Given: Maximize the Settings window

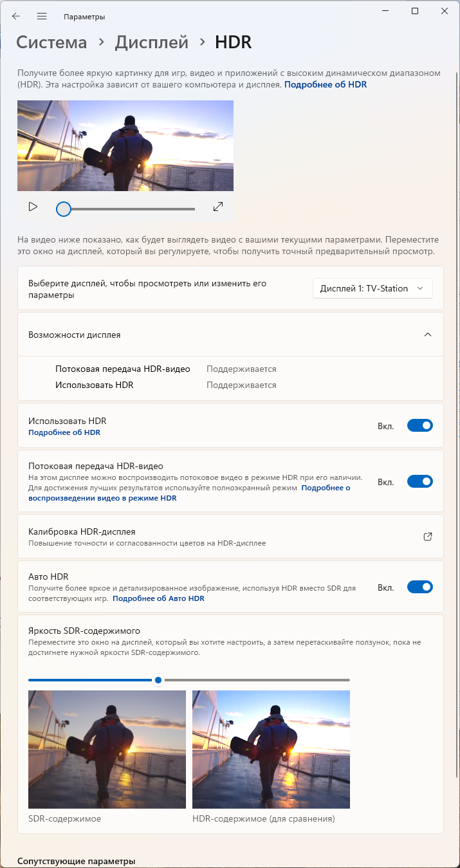Looking at the screenshot, I should point(415,11).
